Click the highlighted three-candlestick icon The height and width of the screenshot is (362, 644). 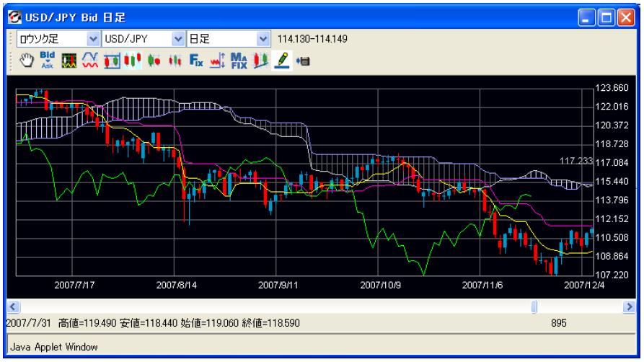(132, 61)
